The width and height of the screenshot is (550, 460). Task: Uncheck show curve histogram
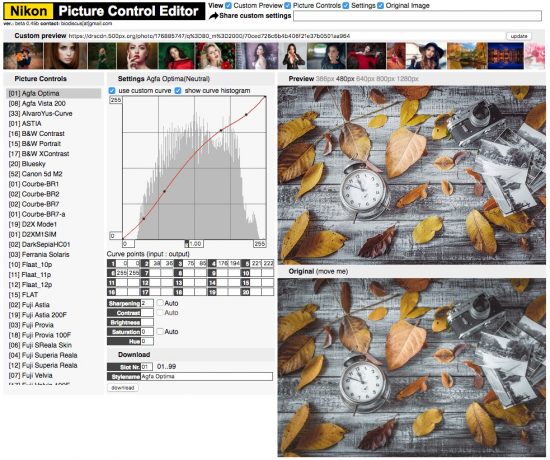point(178,91)
